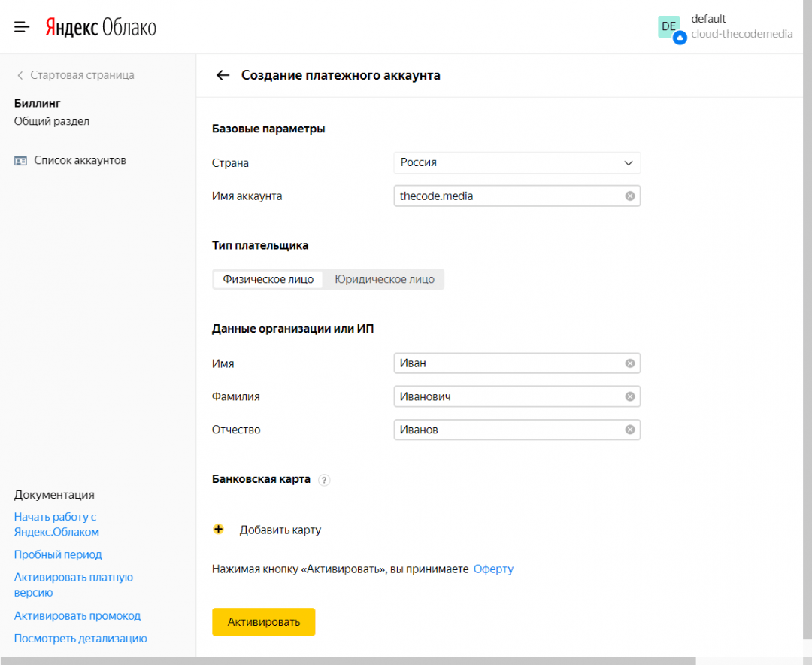
Task: Focus the Имя input with Иван
Action: [x=517, y=363]
